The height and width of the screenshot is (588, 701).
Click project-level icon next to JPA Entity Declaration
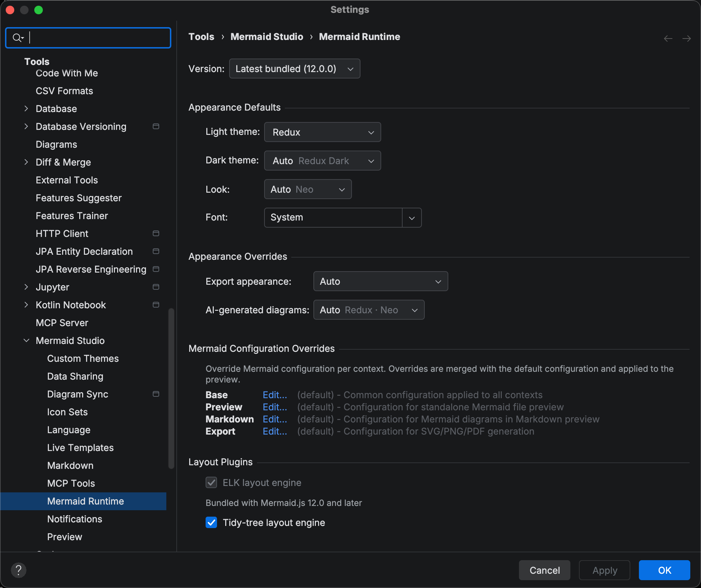click(156, 251)
